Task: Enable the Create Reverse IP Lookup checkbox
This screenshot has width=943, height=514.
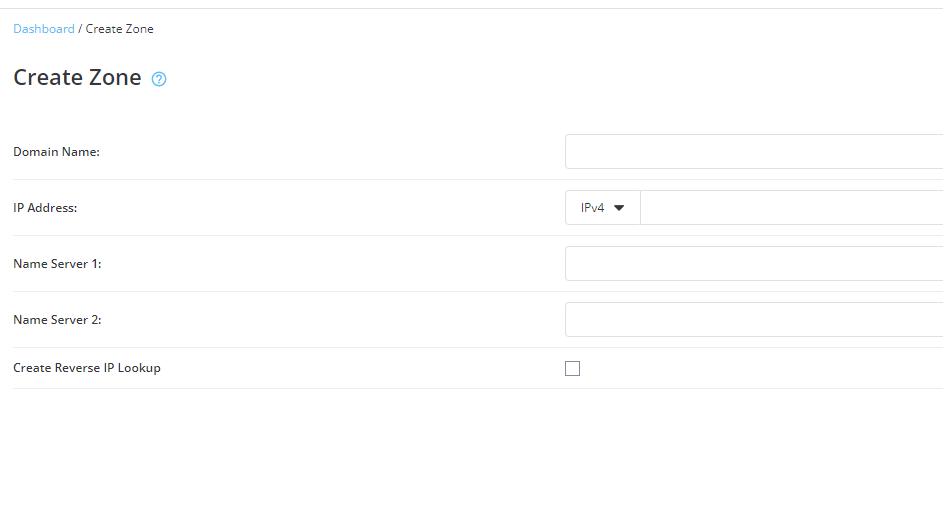Action: click(x=573, y=369)
